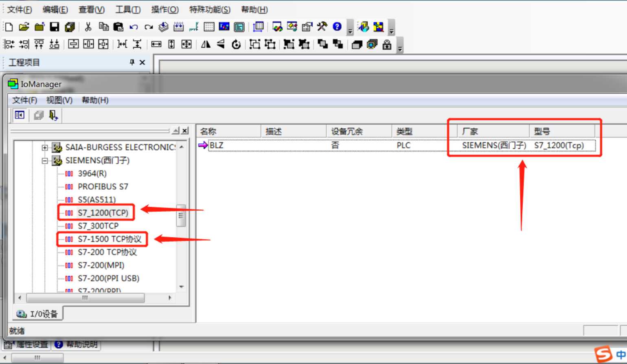Switch to the I/O设备 tab
This screenshot has height=364, width=627.
pyautogui.click(x=37, y=314)
